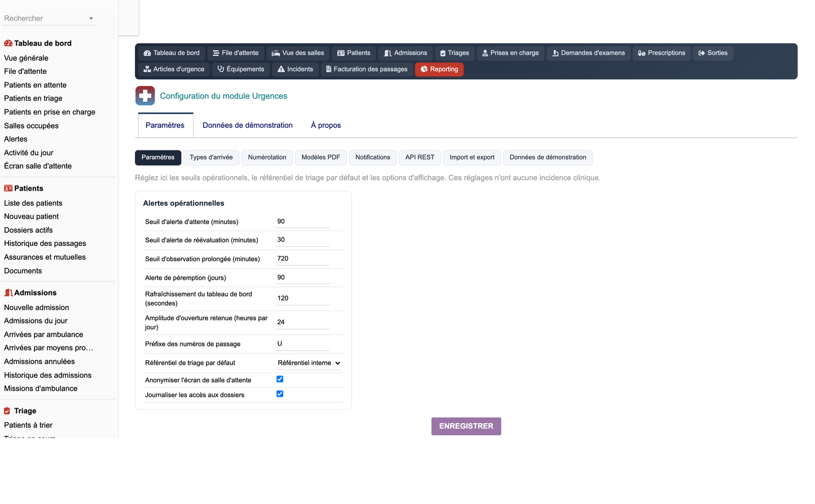
Task: Click the Prescriptions pills icon
Action: (642, 53)
